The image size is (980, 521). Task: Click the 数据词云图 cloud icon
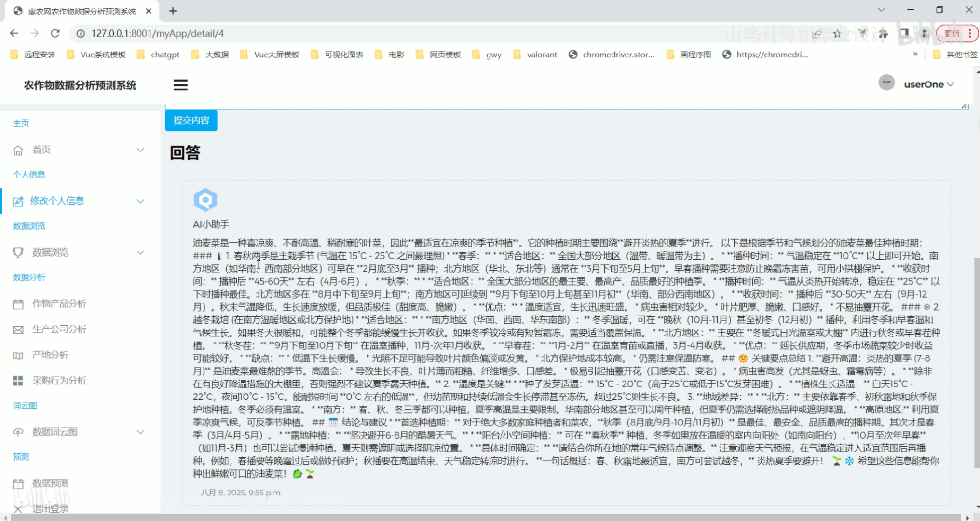tap(18, 432)
